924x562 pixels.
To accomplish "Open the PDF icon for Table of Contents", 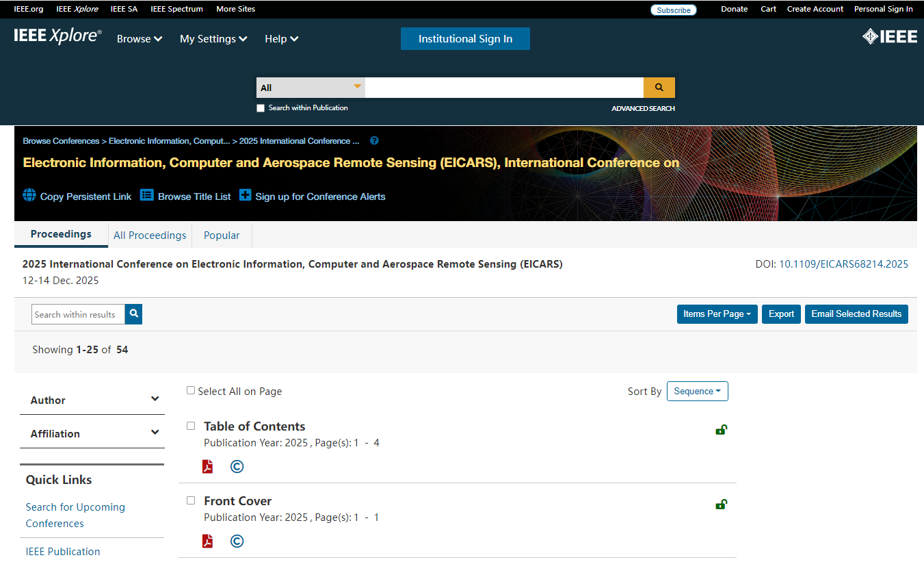I will pyautogui.click(x=208, y=466).
